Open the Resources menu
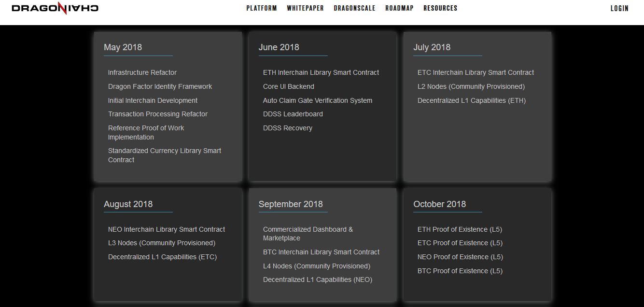The image size is (644, 307). pos(440,8)
